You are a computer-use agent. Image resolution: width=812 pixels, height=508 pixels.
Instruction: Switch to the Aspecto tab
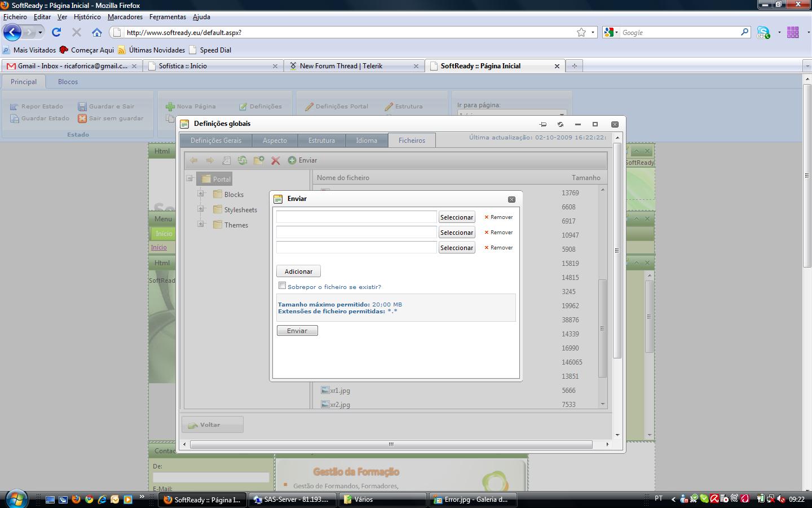point(275,141)
